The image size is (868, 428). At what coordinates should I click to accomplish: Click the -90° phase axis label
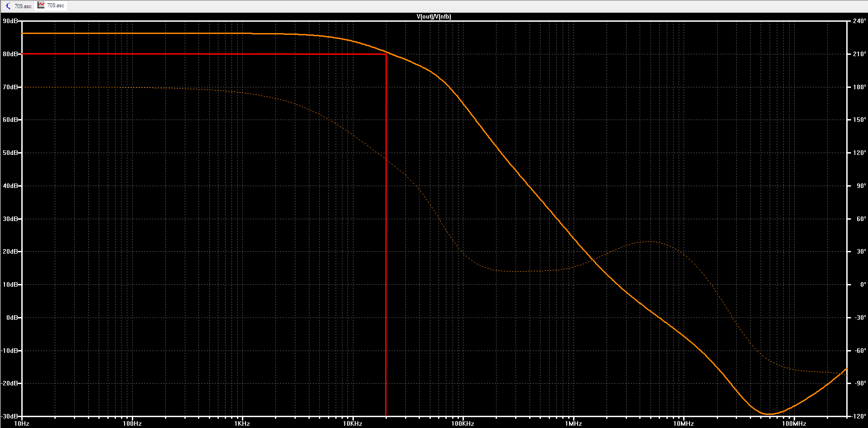coord(860,384)
